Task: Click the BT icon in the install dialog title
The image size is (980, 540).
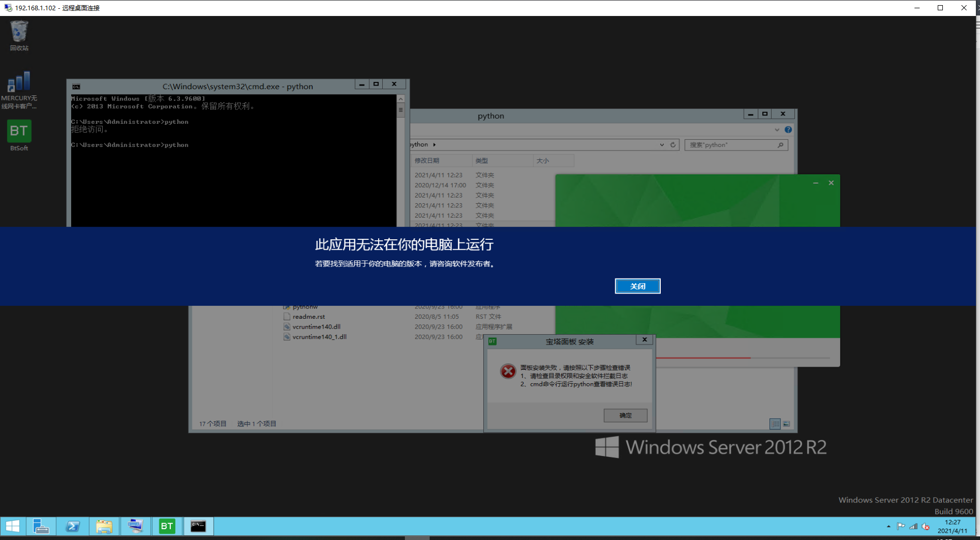Action: point(493,341)
